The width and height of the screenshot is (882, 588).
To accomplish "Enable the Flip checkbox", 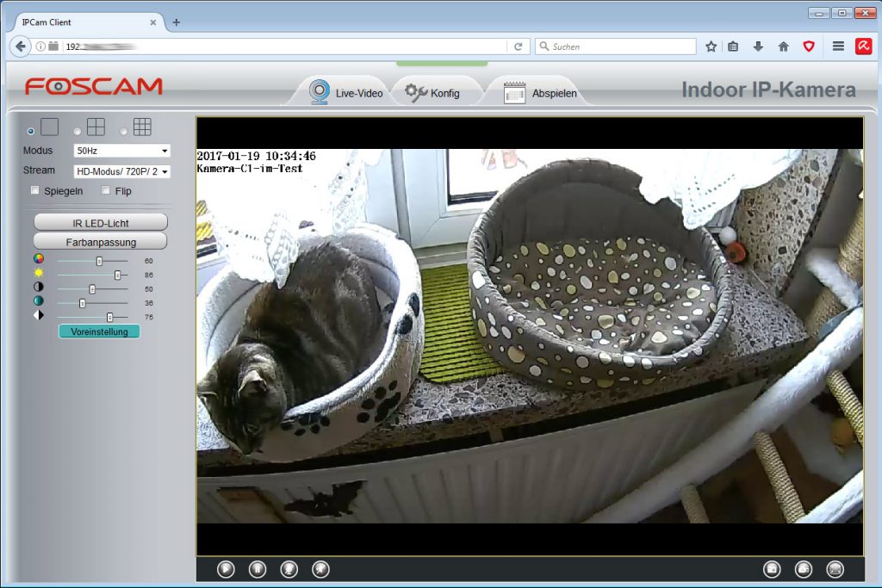I will pos(106,190).
